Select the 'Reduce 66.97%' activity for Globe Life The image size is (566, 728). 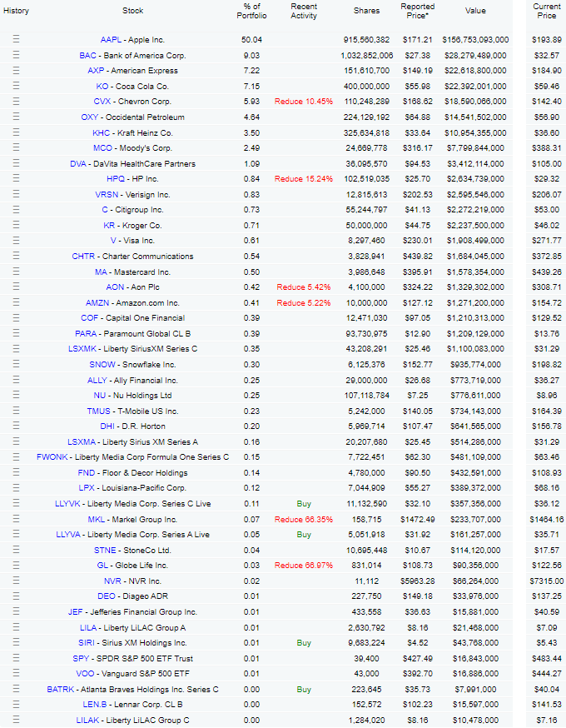(304, 565)
